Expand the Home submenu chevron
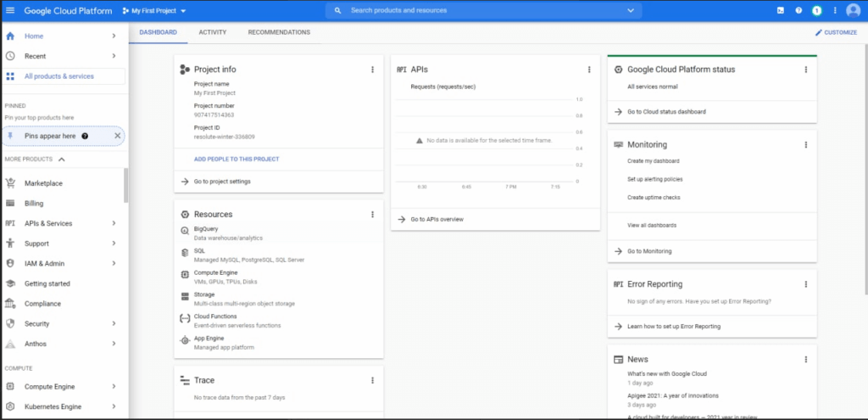Viewport: 868px width, 420px height. tap(114, 36)
